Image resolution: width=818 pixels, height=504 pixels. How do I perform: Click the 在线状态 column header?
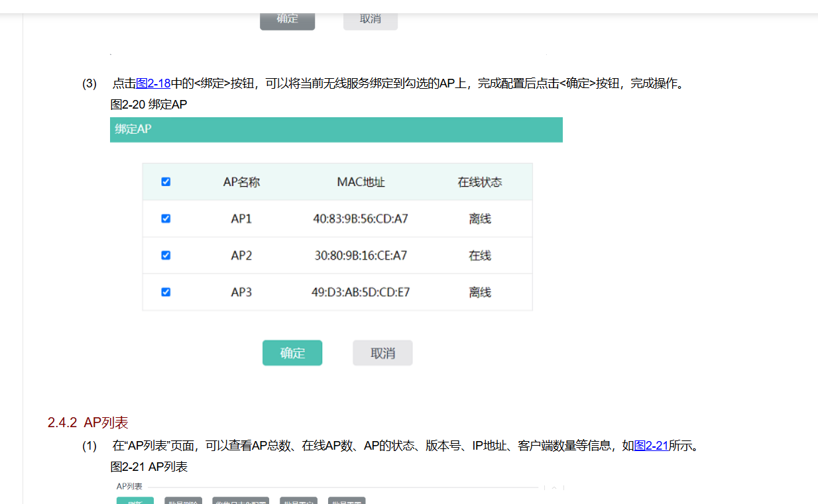[480, 182]
